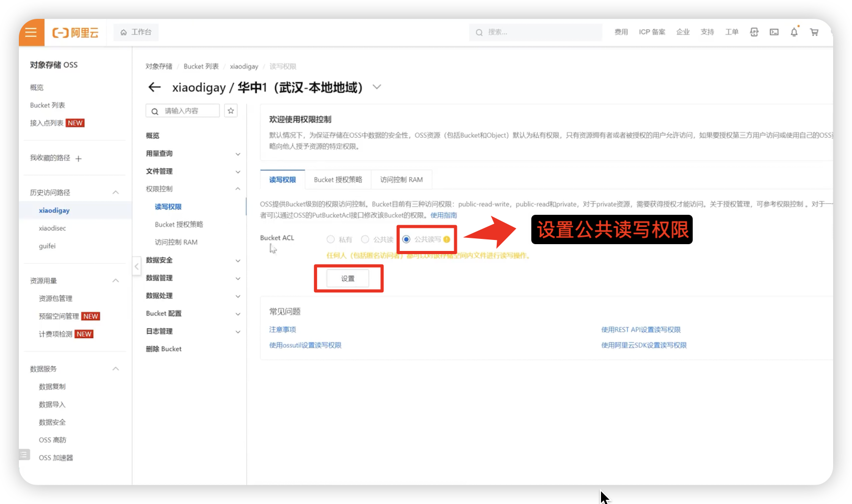The image size is (852, 504).
Task: Click the list icon beside OSS 加速器
Action: [24, 454]
